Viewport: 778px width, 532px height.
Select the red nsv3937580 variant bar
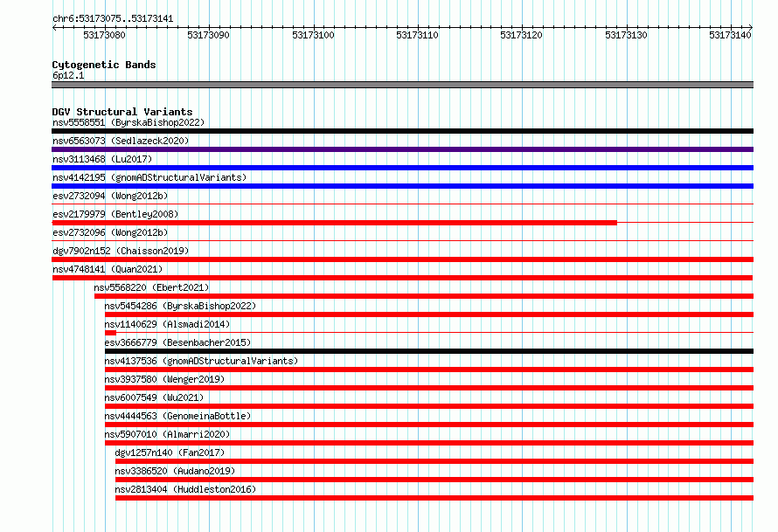[x=429, y=388]
